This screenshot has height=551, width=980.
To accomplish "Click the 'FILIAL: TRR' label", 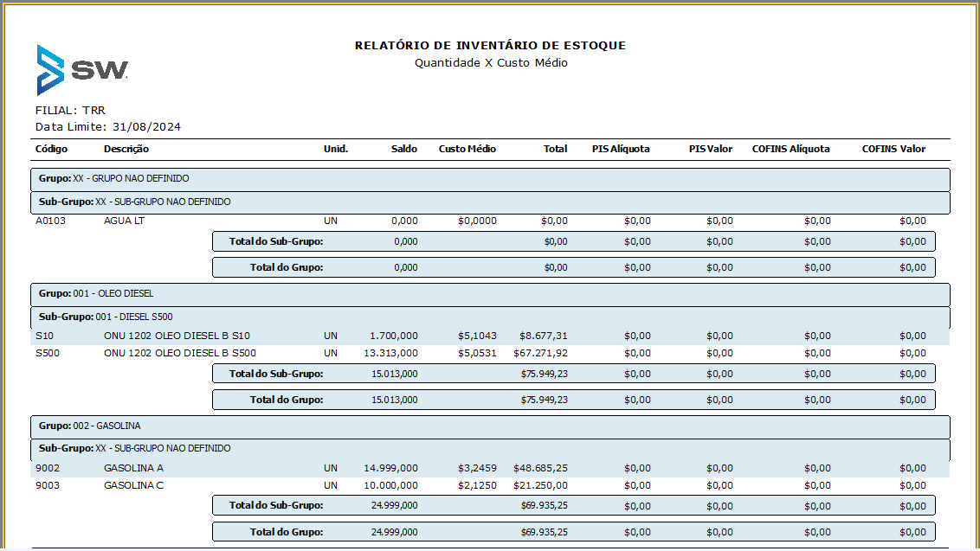I will 70,111.
